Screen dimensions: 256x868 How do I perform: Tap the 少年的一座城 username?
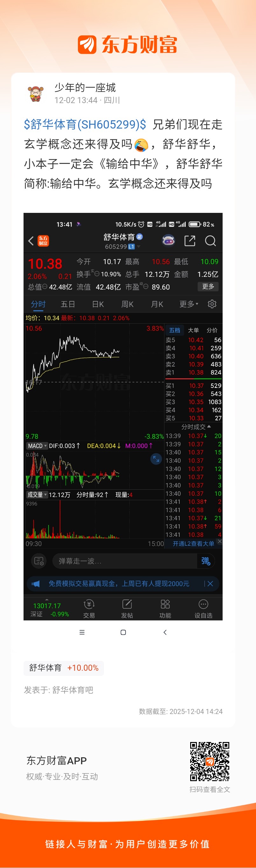[x=85, y=87]
